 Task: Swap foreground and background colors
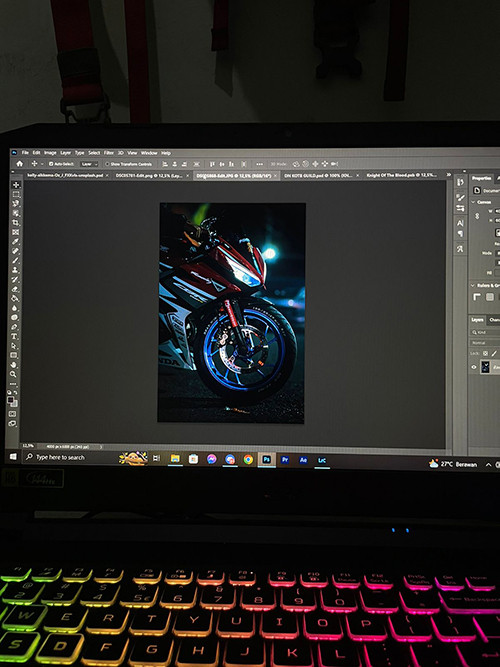click(16, 392)
